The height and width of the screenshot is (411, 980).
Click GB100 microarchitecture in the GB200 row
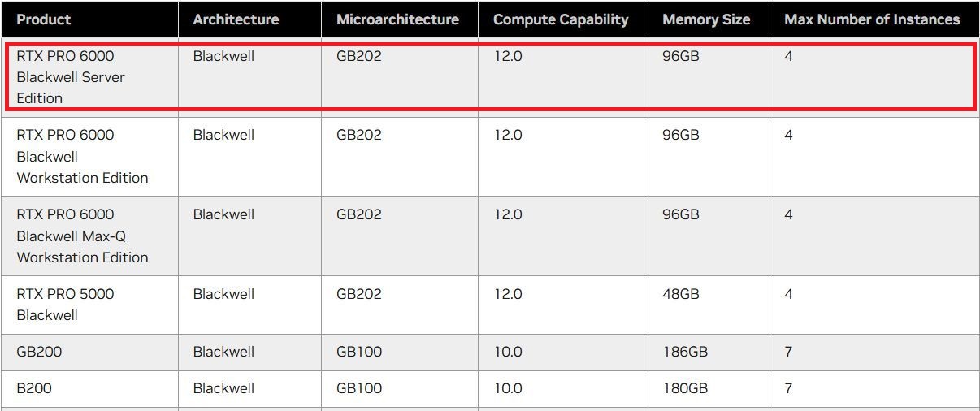tap(359, 352)
